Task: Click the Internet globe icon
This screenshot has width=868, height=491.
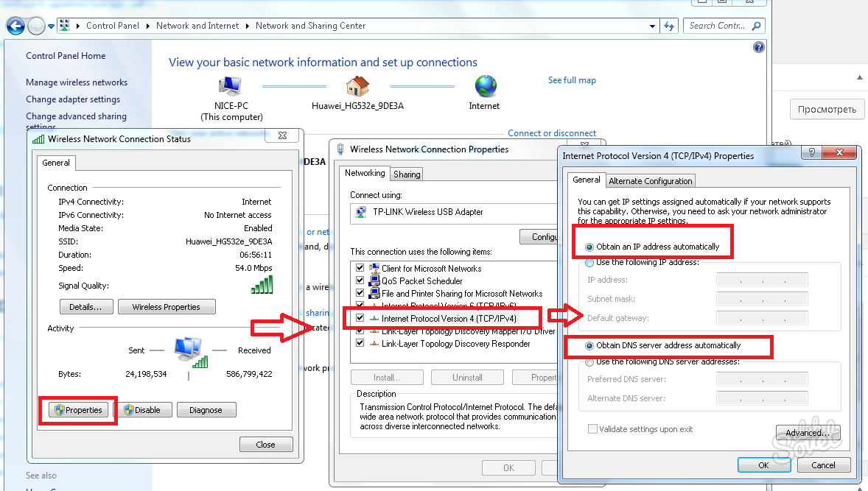Action: click(x=486, y=86)
